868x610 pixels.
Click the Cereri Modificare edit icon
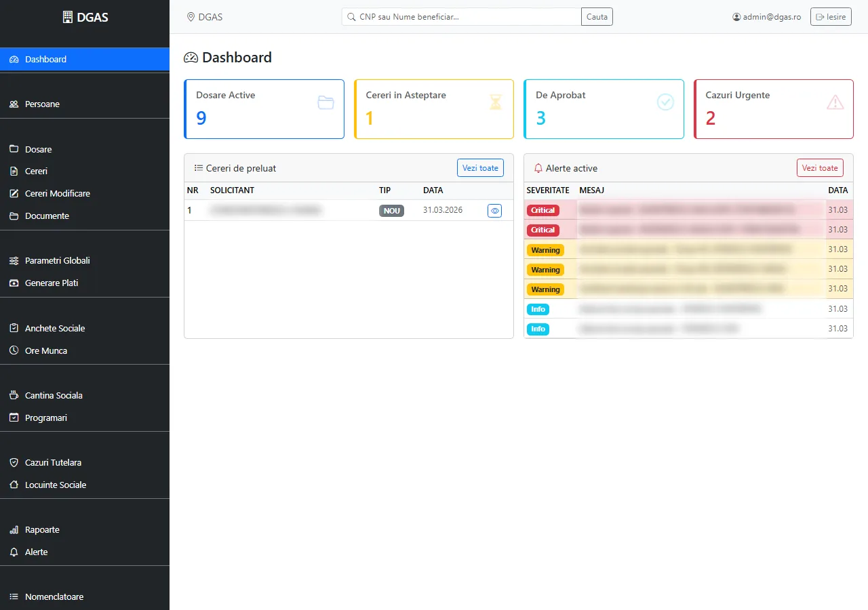pos(14,194)
